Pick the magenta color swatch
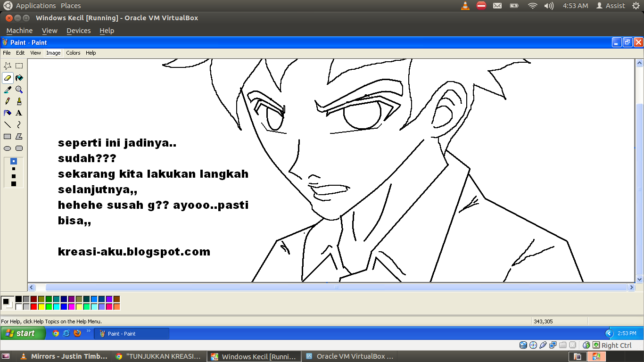 pos(71,306)
